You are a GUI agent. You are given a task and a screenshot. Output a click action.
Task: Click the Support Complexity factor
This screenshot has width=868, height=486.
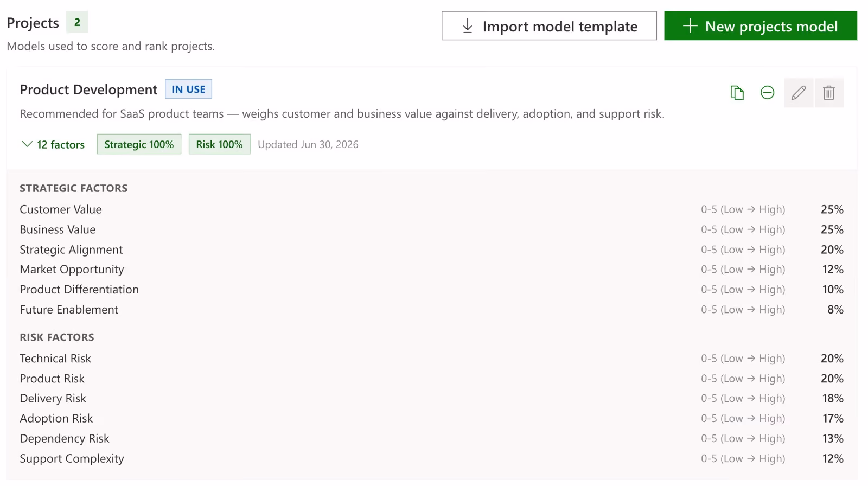(x=72, y=459)
